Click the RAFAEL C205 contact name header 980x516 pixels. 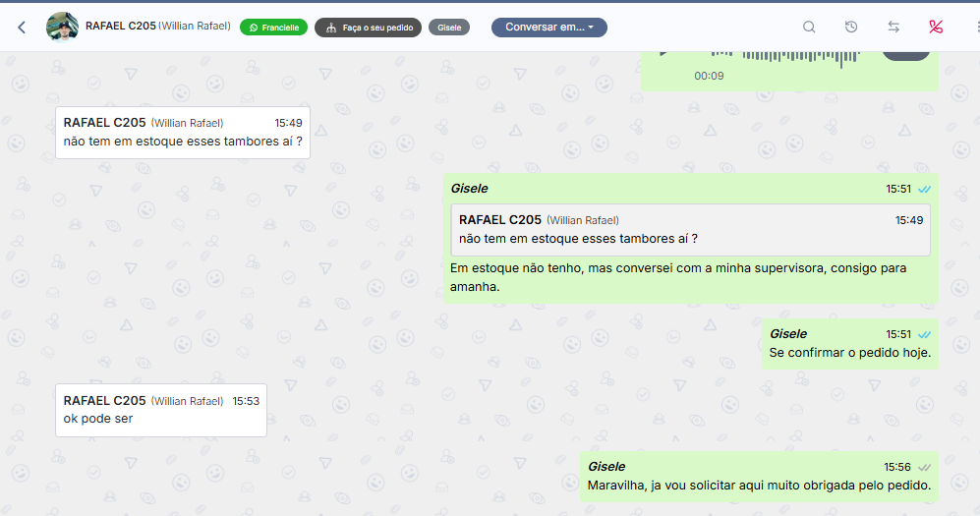(x=121, y=27)
